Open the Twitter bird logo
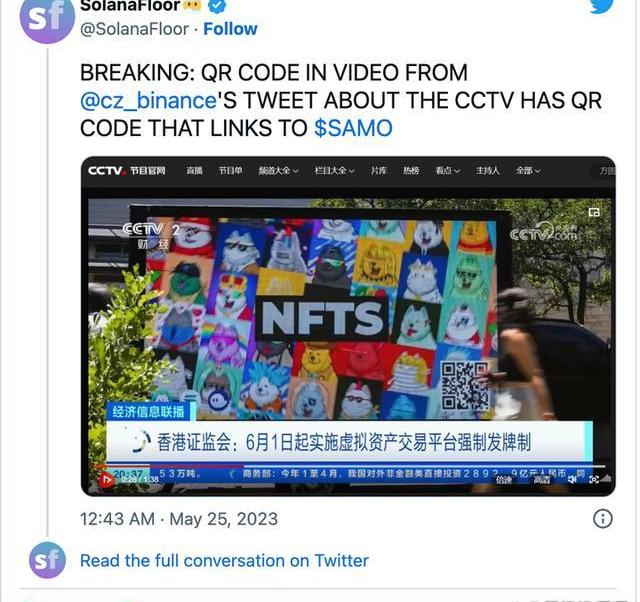The height and width of the screenshot is (602, 640). coord(601,5)
